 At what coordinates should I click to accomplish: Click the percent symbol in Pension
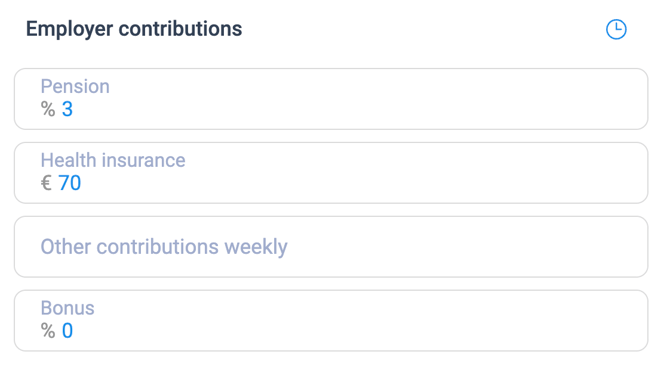coord(48,109)
